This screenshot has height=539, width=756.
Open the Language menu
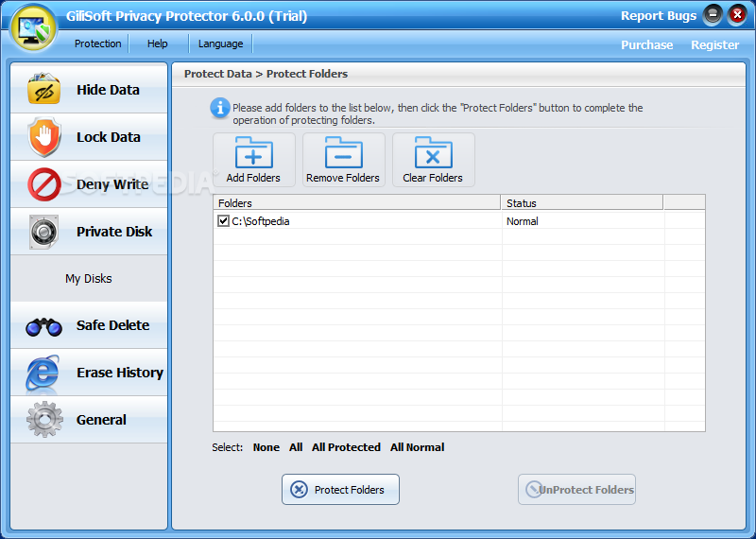(220, 43)
